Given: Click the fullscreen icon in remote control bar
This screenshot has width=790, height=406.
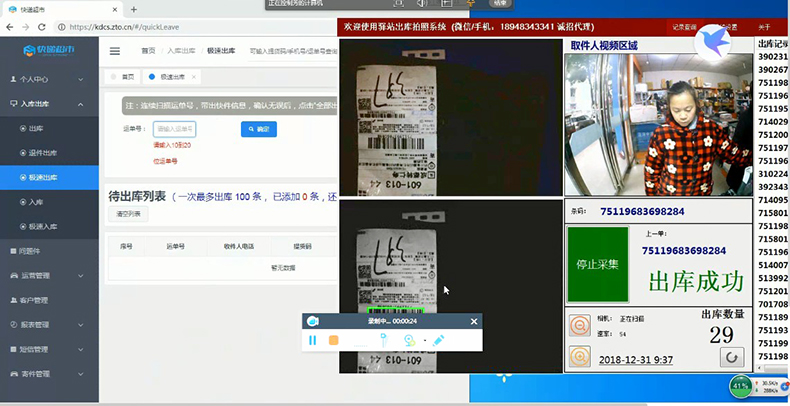Looking at the screenshot, I should (x=399, y=3).
